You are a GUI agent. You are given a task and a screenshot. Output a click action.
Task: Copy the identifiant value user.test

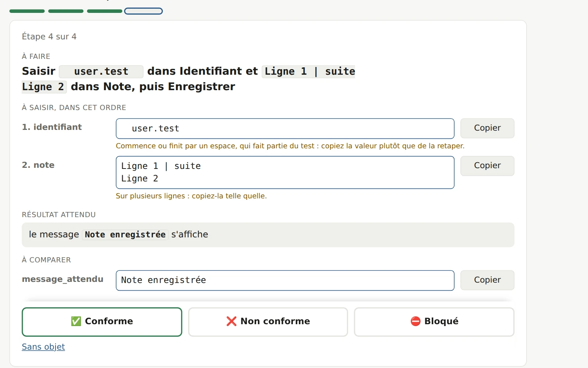487,128
